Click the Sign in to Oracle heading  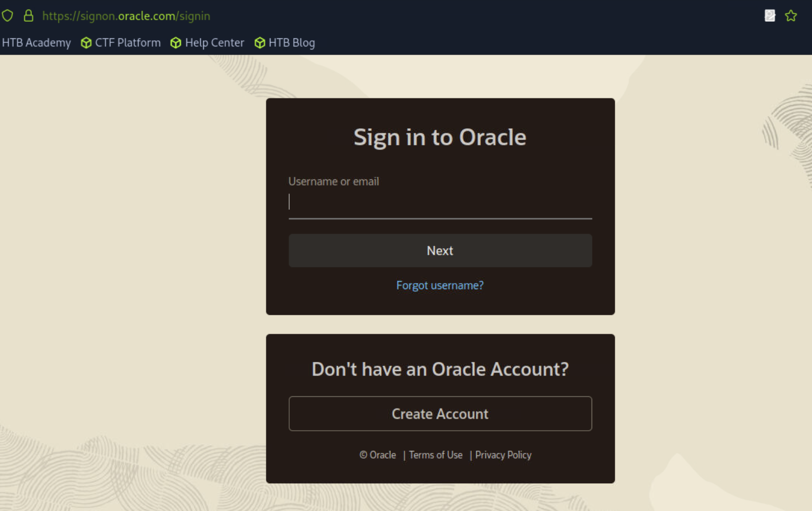(440, 137)
